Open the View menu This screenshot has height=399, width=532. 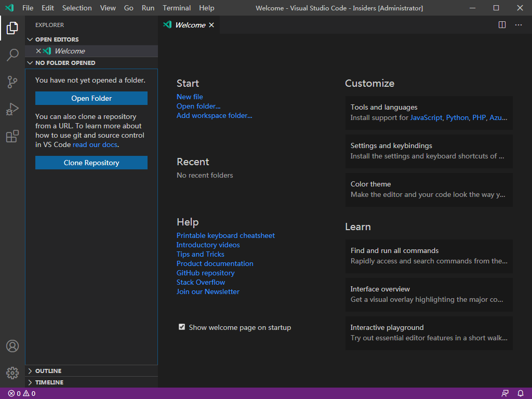point(108,8)
